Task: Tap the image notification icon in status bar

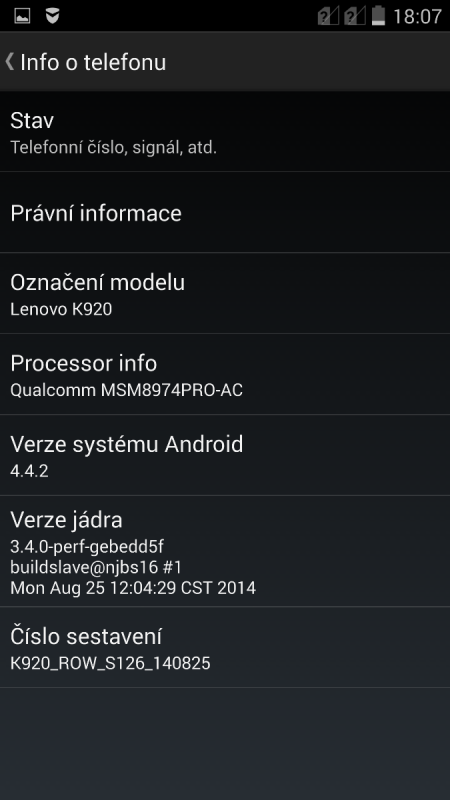Action: coord(22,16)
